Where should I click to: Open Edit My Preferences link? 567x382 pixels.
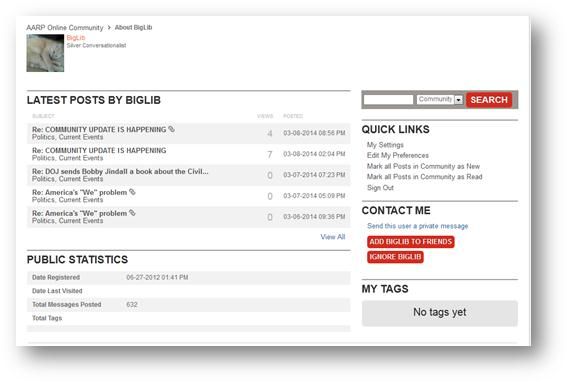398,155
